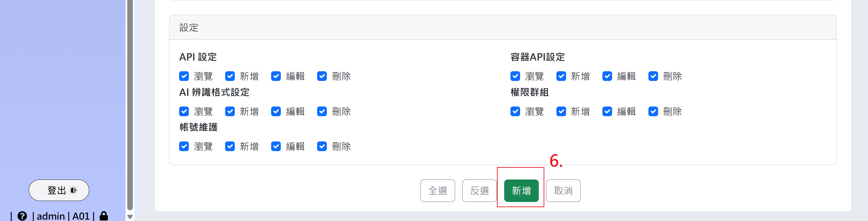Click the 全選 select-all button
The height and width of the screenshot is (221, 868).
[437, 191]
